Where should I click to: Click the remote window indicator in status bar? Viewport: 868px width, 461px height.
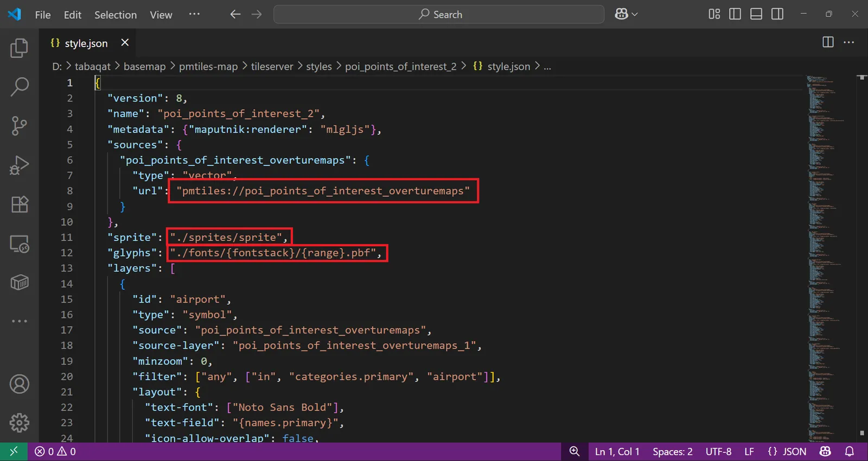click(x=14, y=451)
